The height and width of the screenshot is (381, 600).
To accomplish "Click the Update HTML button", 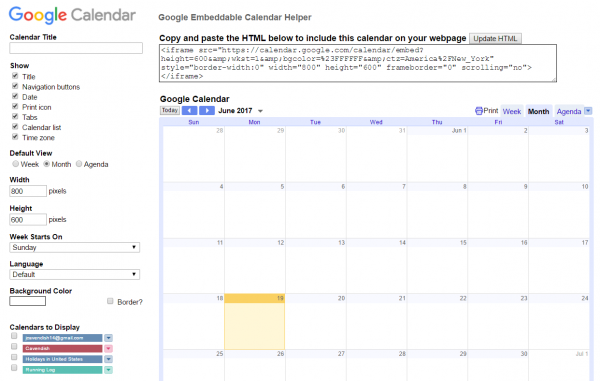I will (x=495, y=39).
